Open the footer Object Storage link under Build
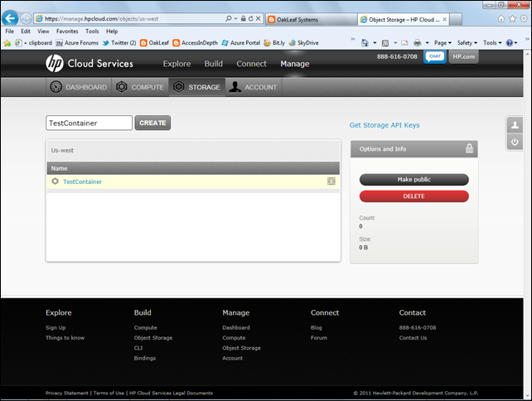The width and height of the screenshot is (532, 401). 153,338
